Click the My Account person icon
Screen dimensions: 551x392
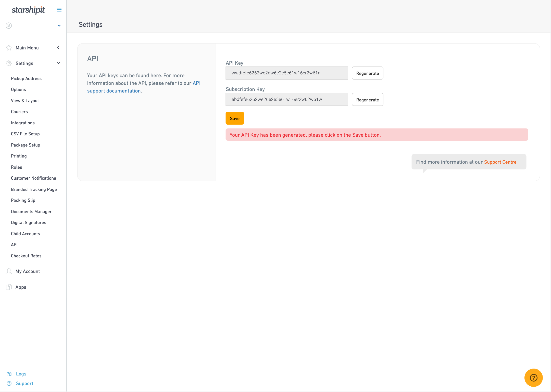click(9, 271)
